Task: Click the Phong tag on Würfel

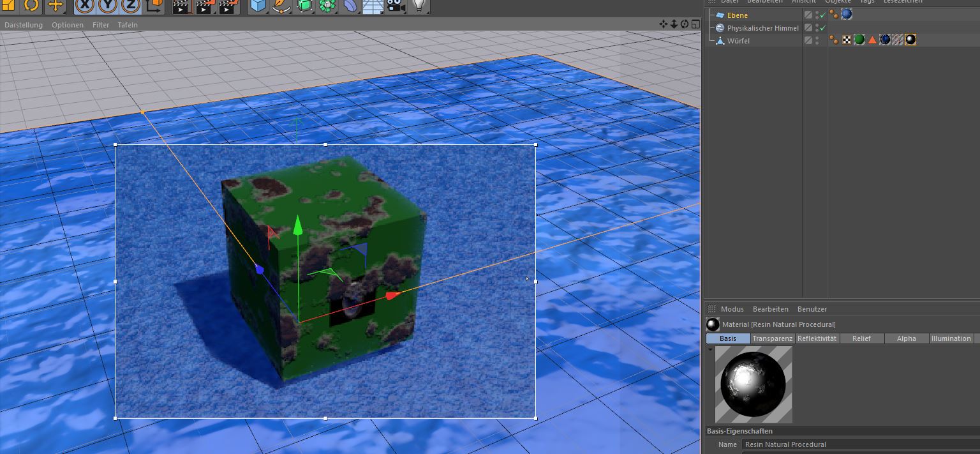Action: pos(834,40)
